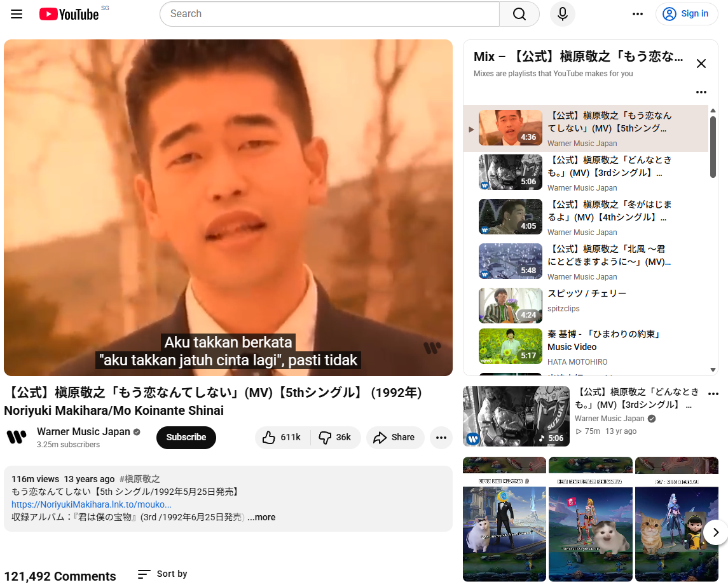728x587 pixels.
Task: Play 「冬がはじまるよ」 4th single in Mix
Action: click(x=586, y=218)
